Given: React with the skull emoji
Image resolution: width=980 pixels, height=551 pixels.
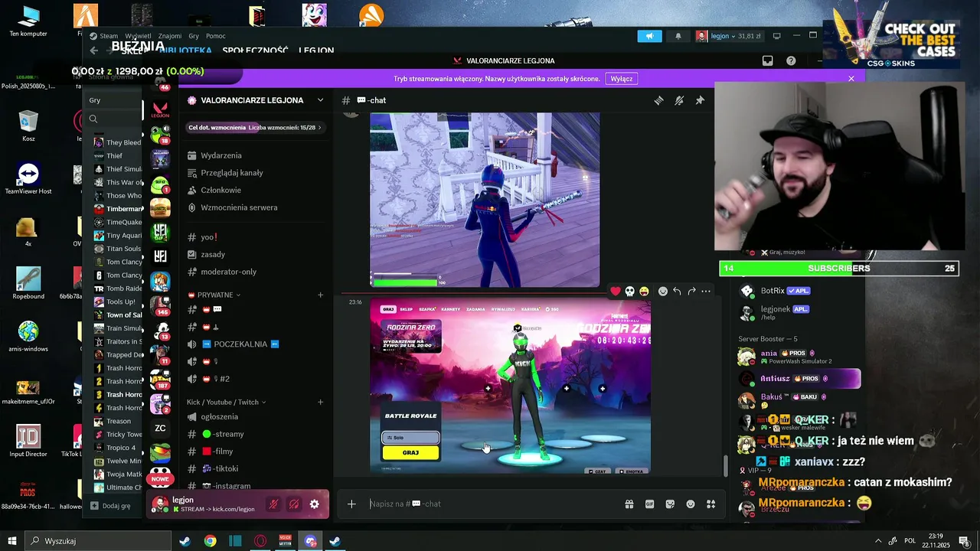Looking at the screenshot, I should point(629,291).
